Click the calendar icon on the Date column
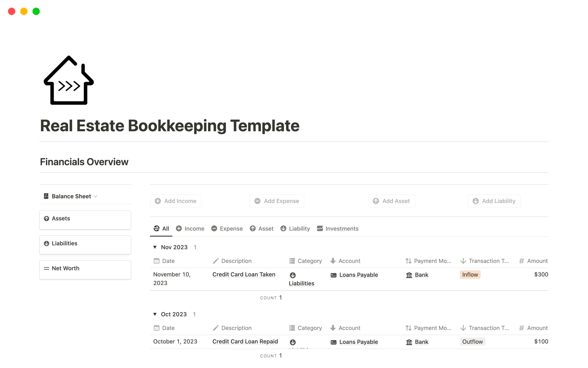 click(156, 261)
